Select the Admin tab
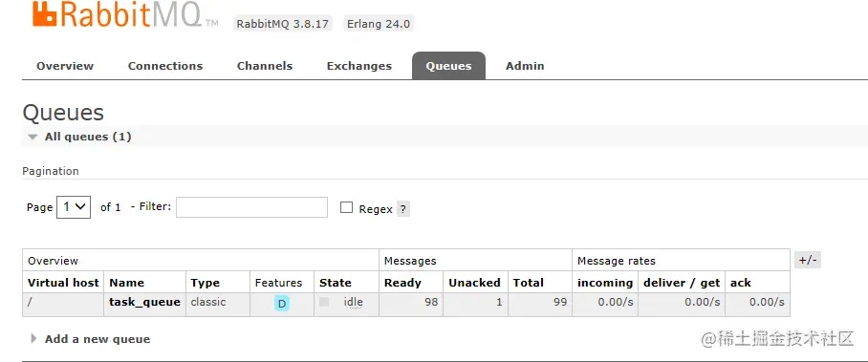 point(525,66)
